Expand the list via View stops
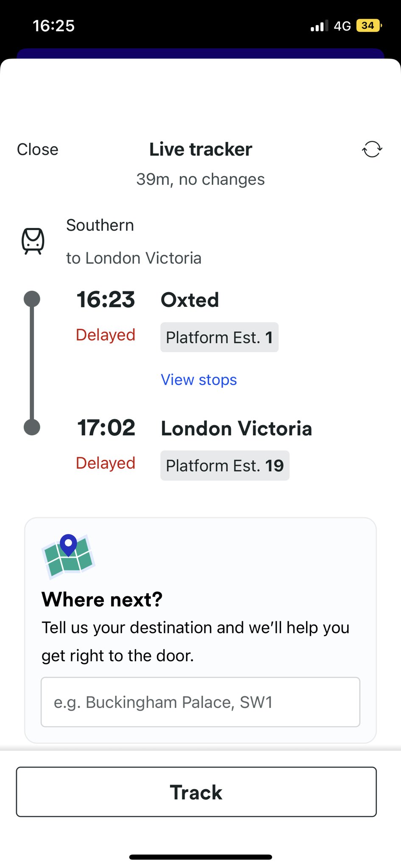 [198, 380]
